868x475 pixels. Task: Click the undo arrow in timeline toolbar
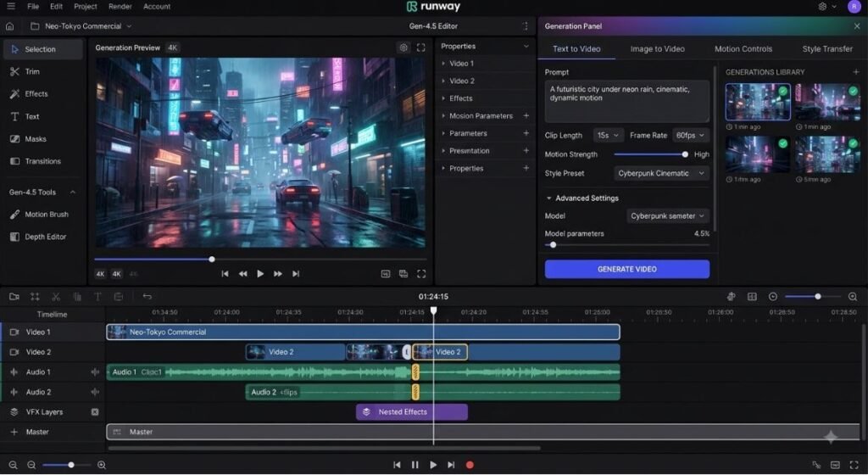147,297
